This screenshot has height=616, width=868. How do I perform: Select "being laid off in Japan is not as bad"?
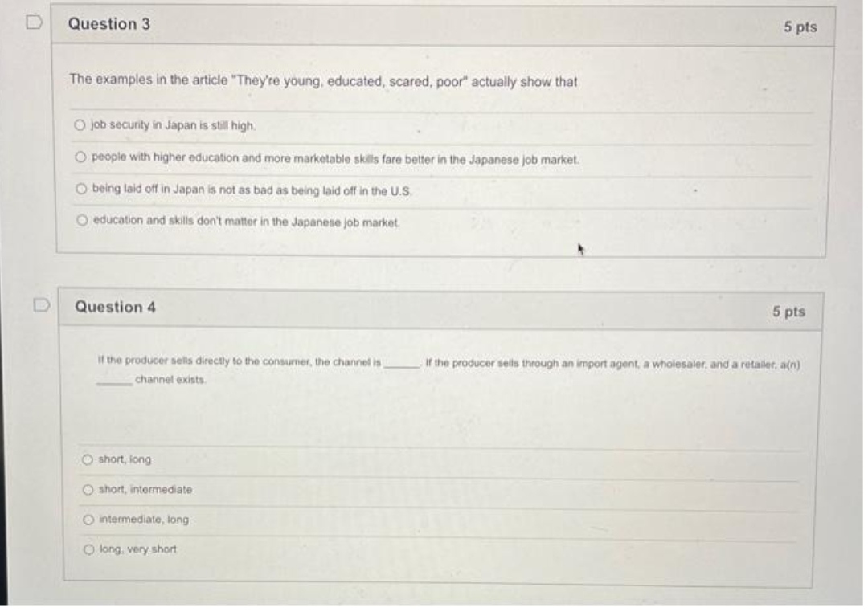point(83,189)
